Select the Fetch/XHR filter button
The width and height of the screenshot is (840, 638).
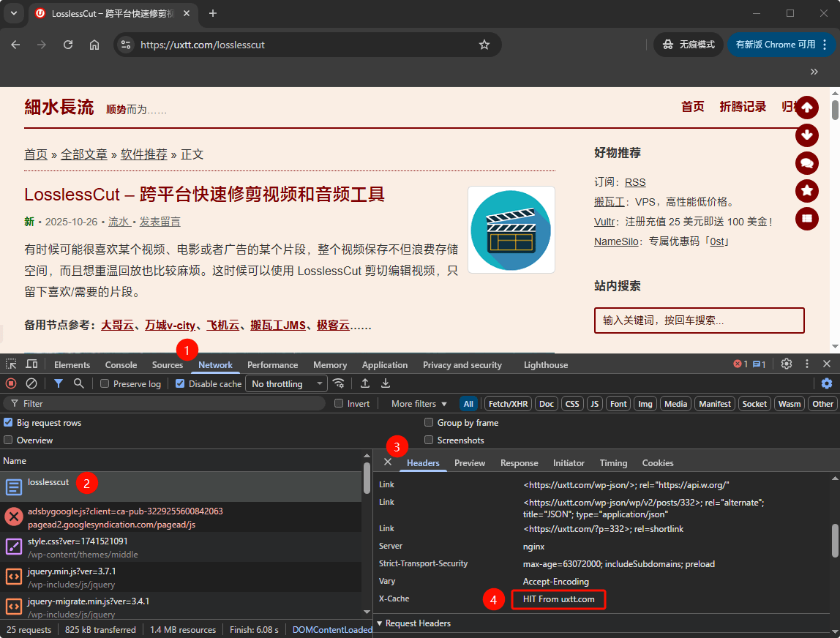tap(508, 404)
